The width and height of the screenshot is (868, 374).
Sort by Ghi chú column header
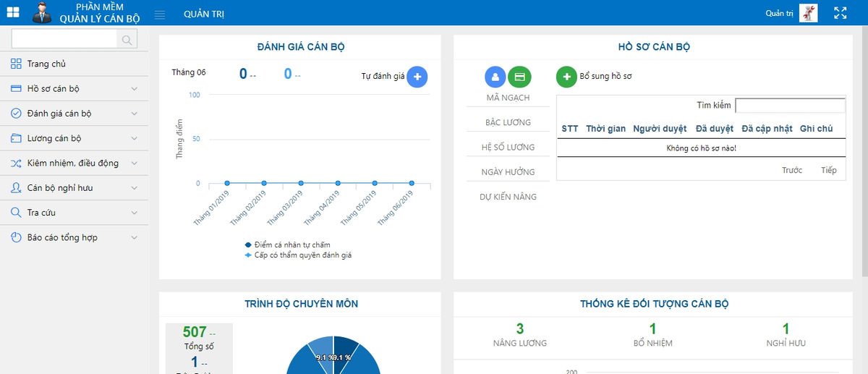[817, 129]
